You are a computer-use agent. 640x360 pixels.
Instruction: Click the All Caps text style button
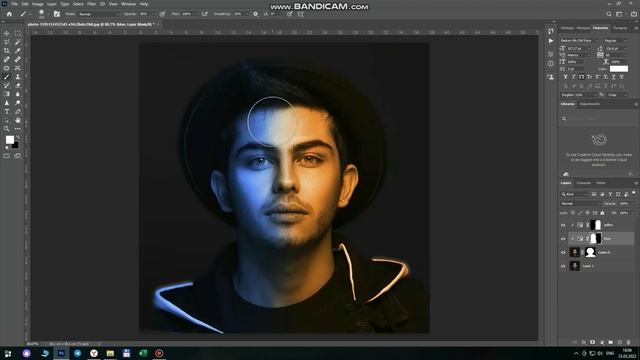coord(582,77)
